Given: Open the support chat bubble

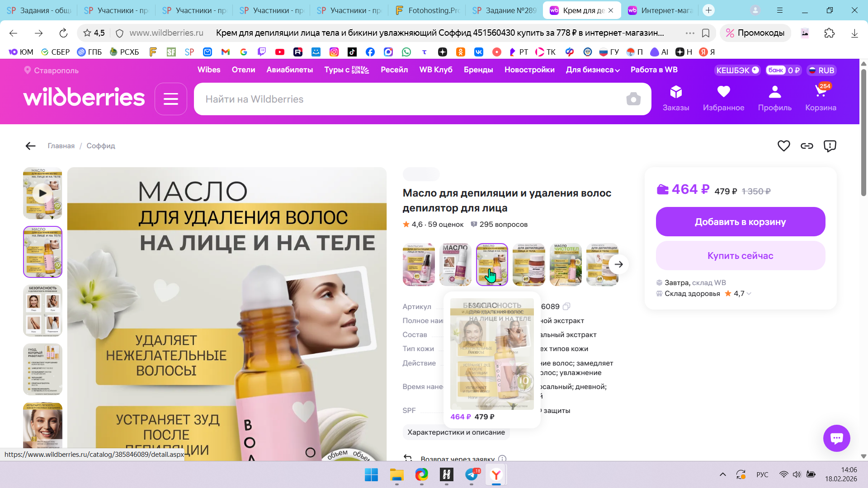Looking at the screenshot, I should pos(836,438).
